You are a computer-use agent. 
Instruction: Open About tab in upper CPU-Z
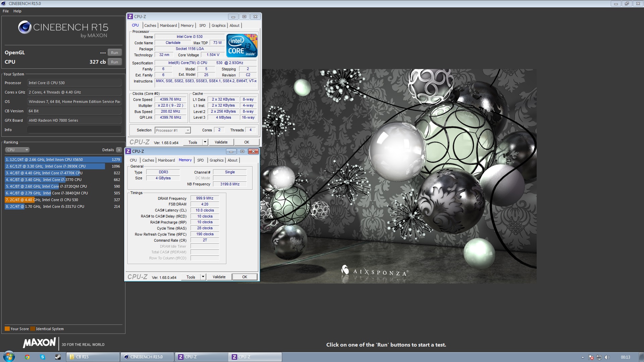[234, 25]
